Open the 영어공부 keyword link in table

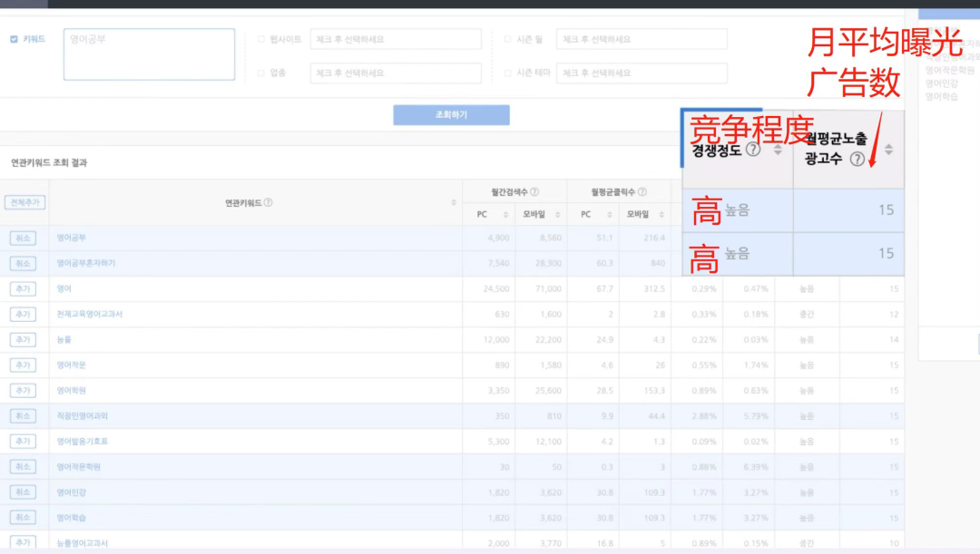click(x=72, y=238)
